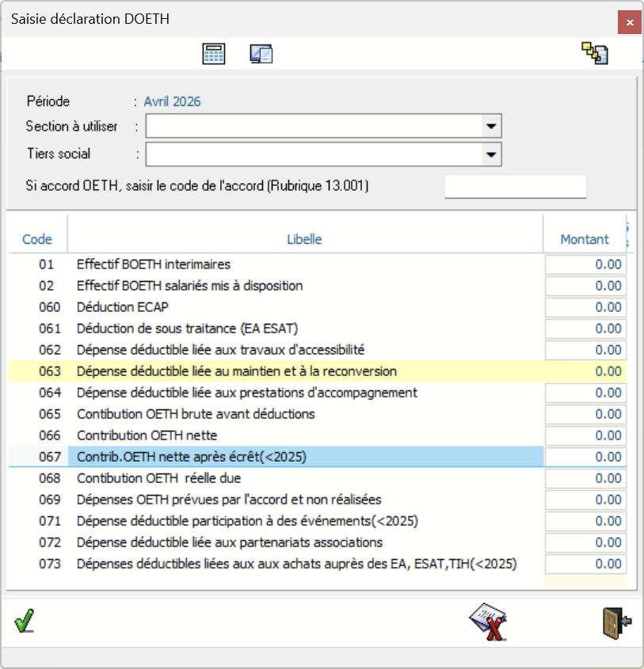Click the yellow linked-boxes icon at top right
Viewport: 644px width, 669px height.
coord(595,54)
